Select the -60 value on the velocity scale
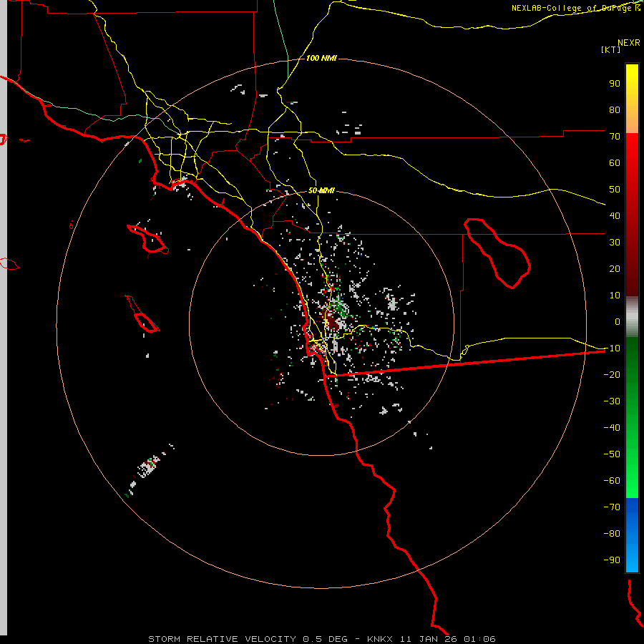Screen dimensions: 644x644 coord(612,481)
